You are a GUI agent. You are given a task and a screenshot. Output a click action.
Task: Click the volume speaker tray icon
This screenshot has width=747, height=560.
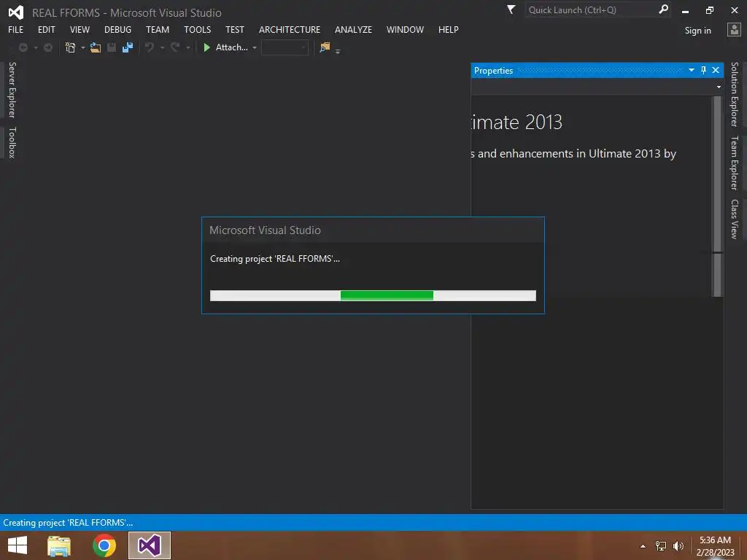(x=678, y=546)
